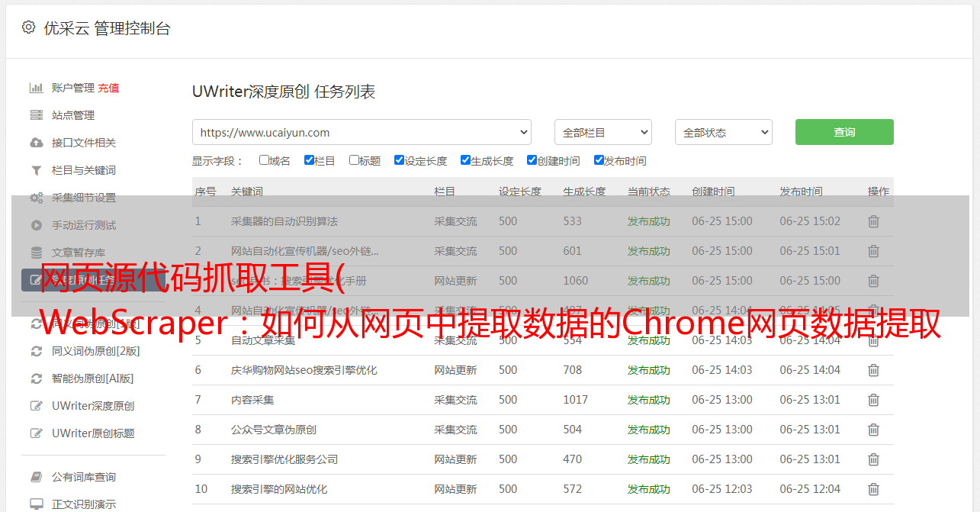Delete task row 公众号文章伪原创
The image size is (980, 512).
tap(874, 430)
